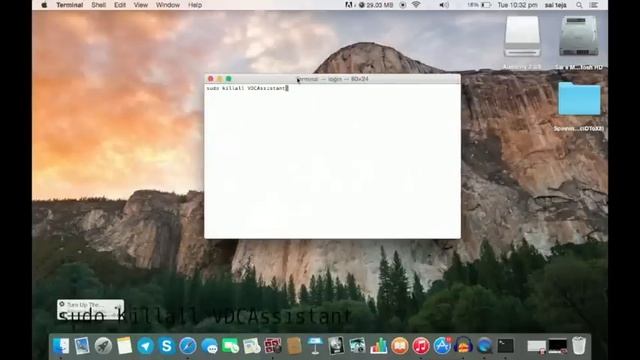Click the black minimized window in dock
The image size is (640, 360).
coord(558,346)
